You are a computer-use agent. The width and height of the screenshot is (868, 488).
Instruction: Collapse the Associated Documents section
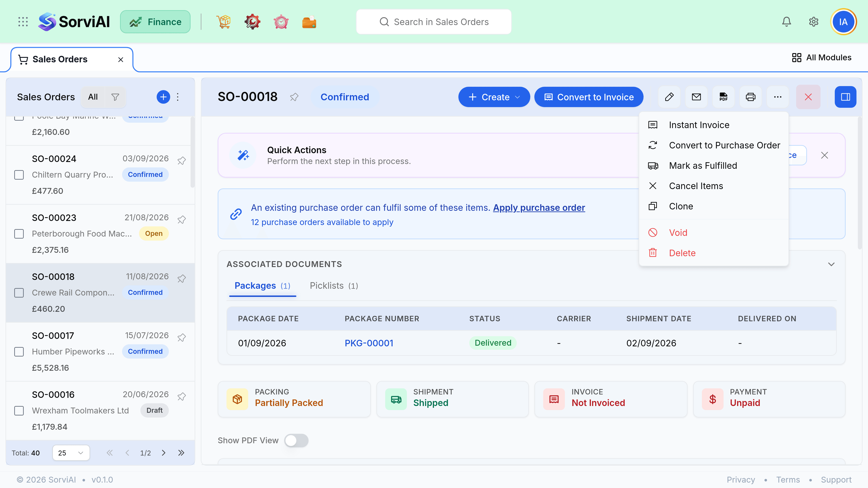tap(831, 264)
